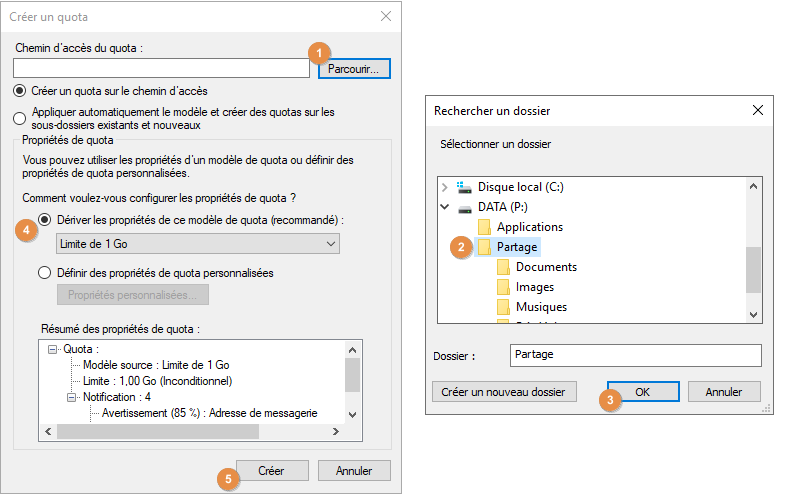The image size is (800, 497).
Task: Click the dialog resize grip corner
Action: click(766, 409)
